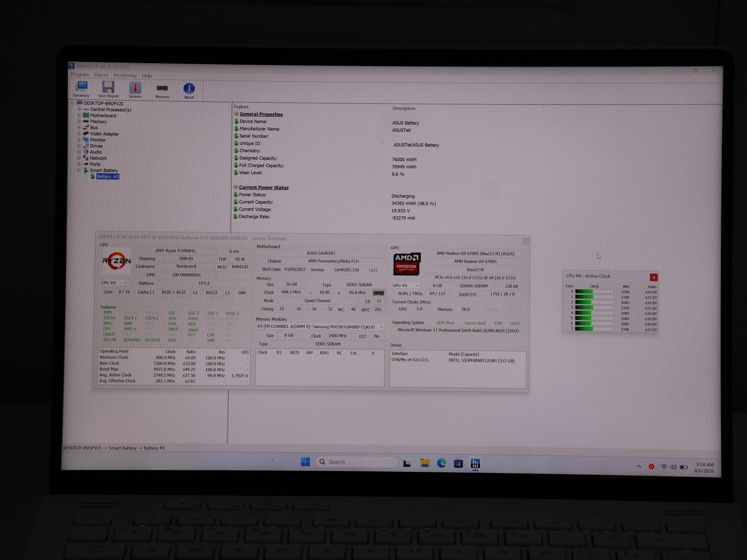Open the CPU #0 selector dropdown
This screenshot has height=560, width=747.
114,283
